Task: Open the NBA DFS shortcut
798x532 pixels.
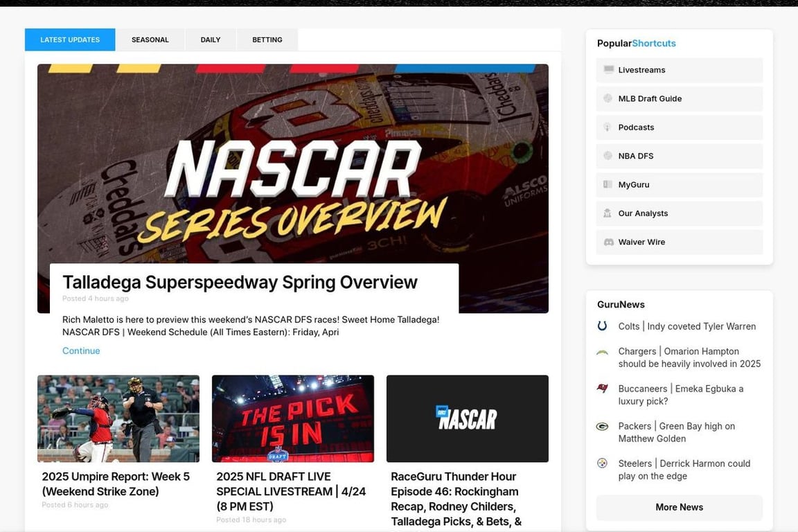Action: [680, 156]
